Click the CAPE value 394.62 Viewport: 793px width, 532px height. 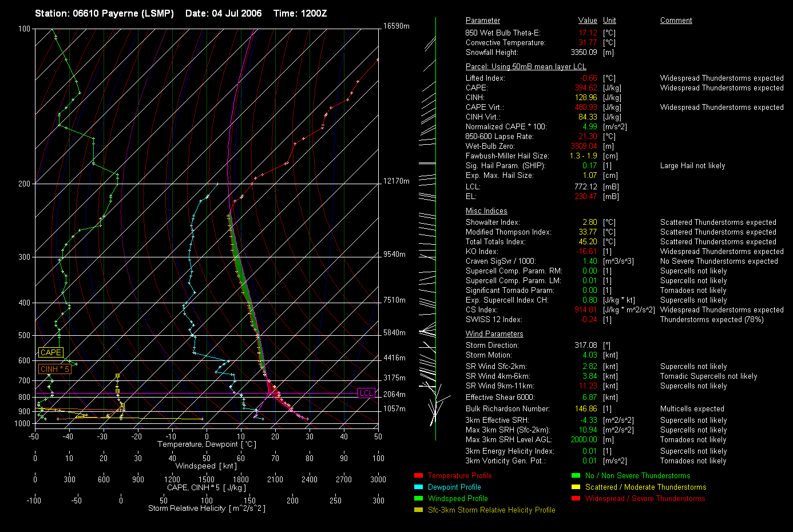585,88
